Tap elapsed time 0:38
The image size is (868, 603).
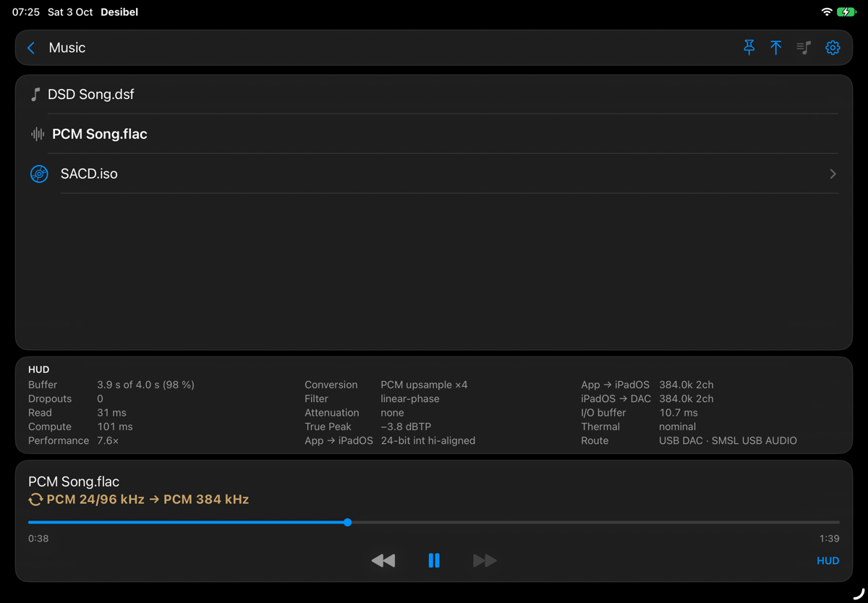[x=38, y=539]
